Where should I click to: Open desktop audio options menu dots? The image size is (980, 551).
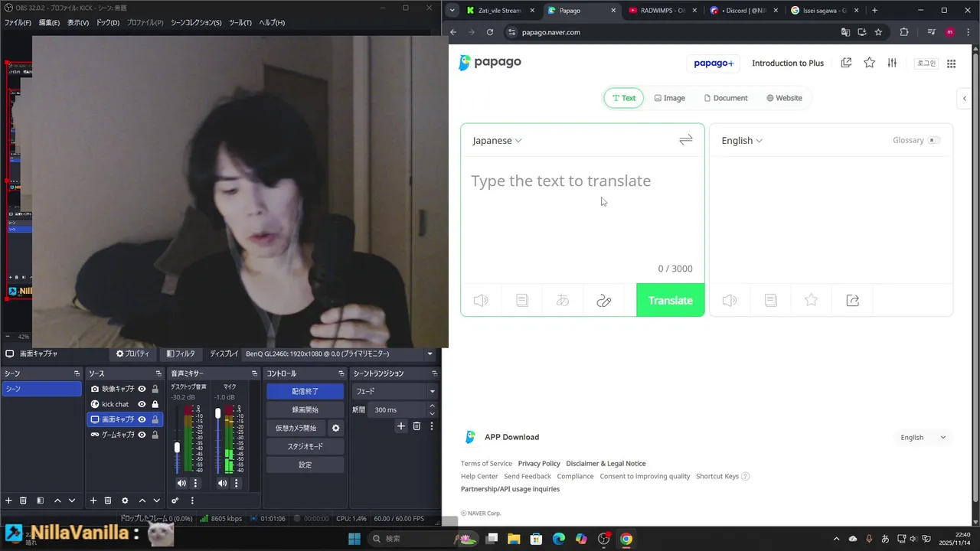195,483
